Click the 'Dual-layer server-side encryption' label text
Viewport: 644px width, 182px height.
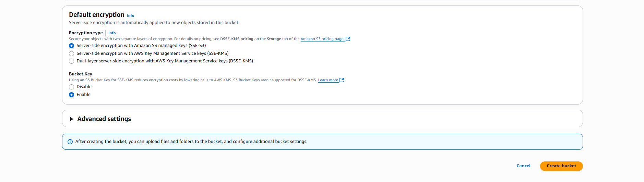(165, 61)
